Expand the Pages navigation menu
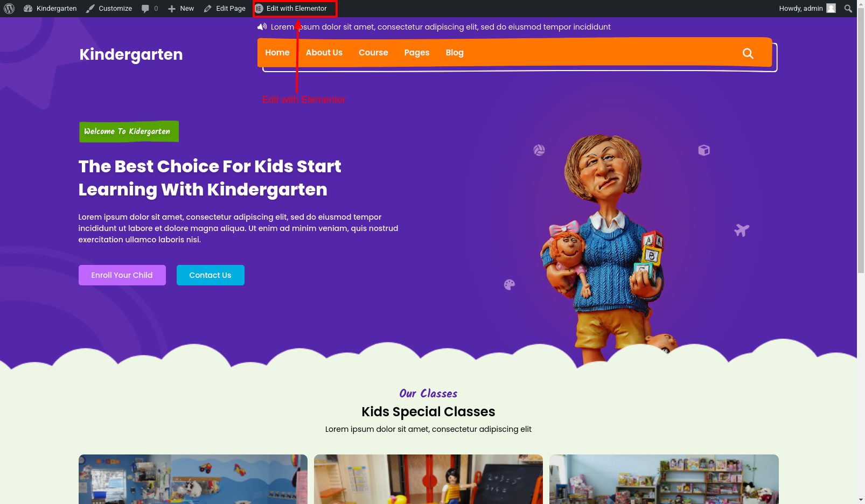 (x=417, y=52)
